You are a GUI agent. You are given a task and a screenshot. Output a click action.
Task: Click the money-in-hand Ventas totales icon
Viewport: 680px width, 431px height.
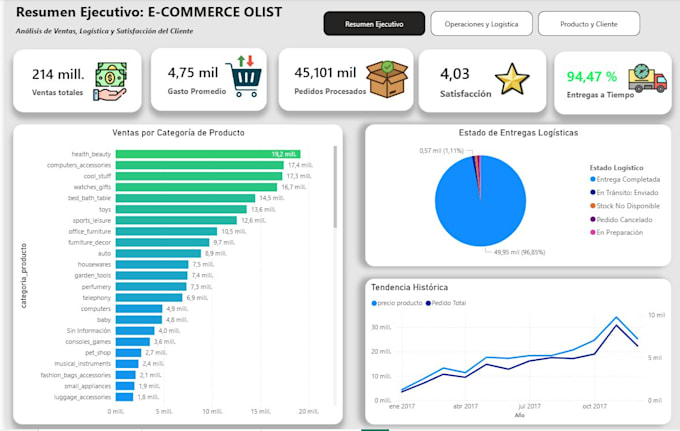tap(110, 82)
